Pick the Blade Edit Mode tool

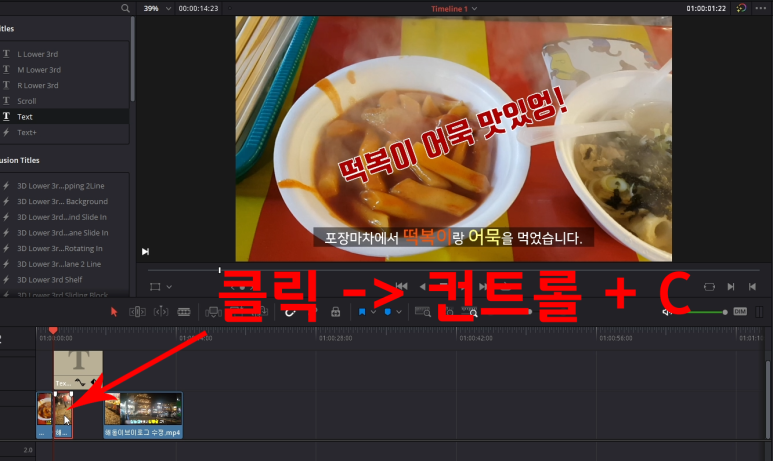pyautogui.click(x=184, y=312)
